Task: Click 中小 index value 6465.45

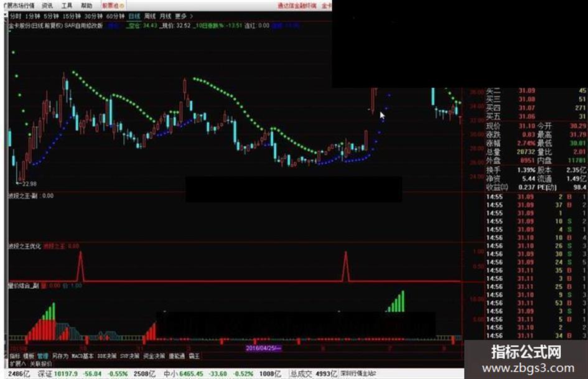Action: pyautogui.click(x=191, y=374)
